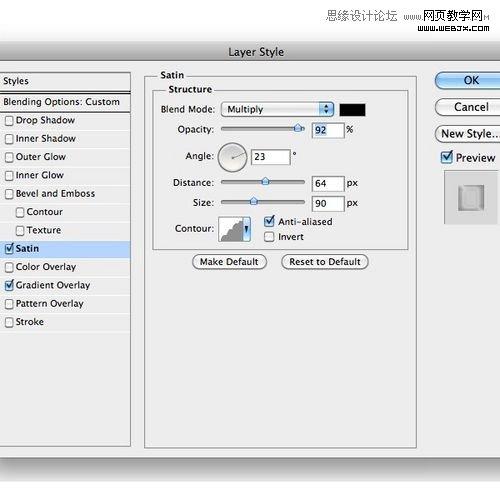The height and width of the screenshot is (500, 500).
Task: Disable the Gradient Overlay checkbox
Action: (9, 285)
